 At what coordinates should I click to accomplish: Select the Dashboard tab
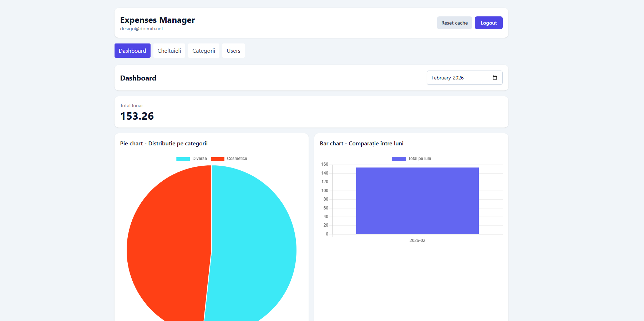(x=132, y=51)
